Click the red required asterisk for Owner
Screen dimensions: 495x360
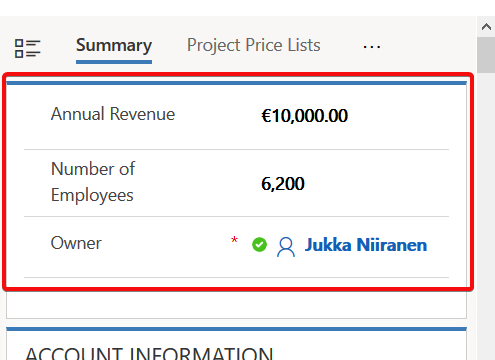(x=234, y=240)
